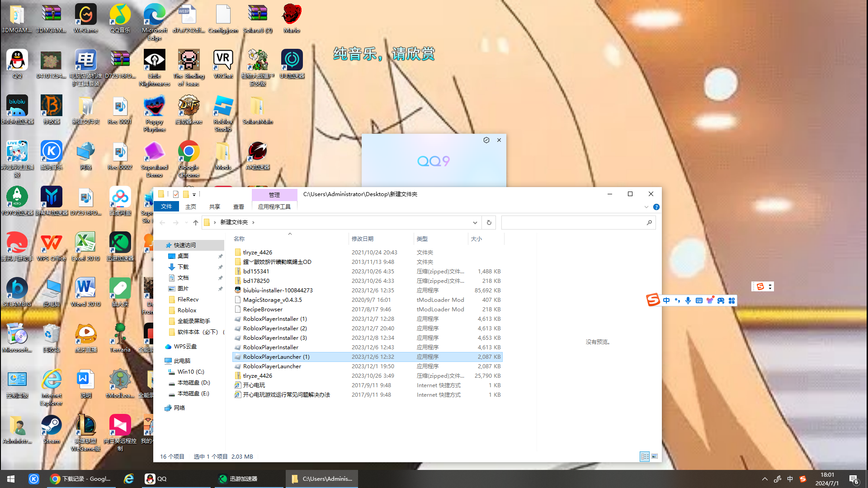Open Quick Access Toolbar customize dropdown
The width and height of the screenshot is (868, 488).
(194, 194)
